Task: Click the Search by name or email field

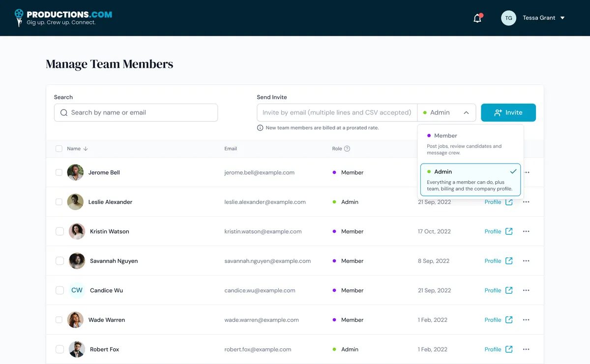Action: coord(136,112)
